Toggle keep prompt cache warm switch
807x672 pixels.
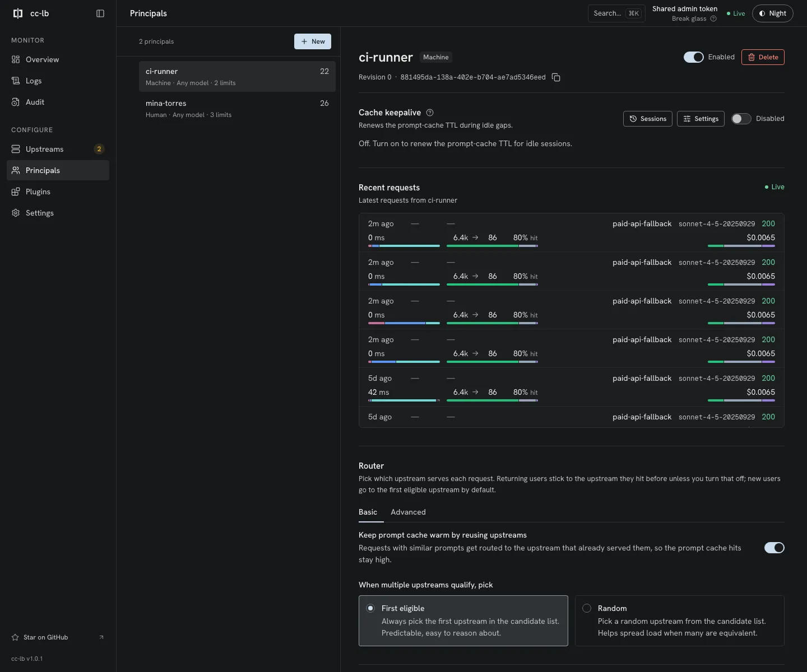[x=774, y=548]
